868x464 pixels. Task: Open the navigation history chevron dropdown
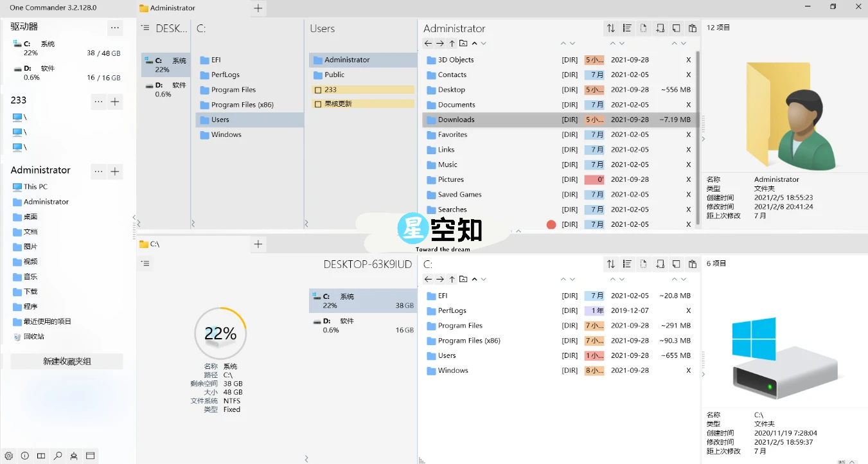coord(483,43)
